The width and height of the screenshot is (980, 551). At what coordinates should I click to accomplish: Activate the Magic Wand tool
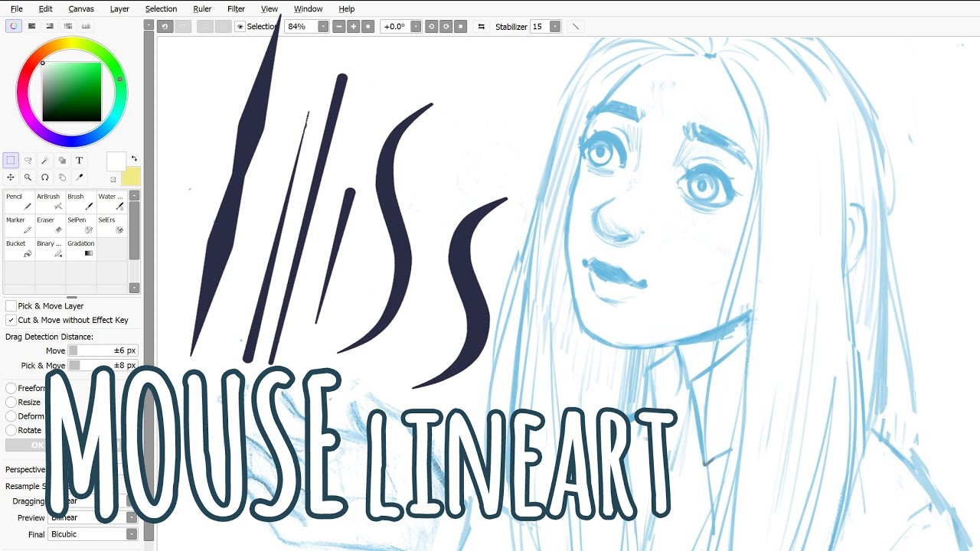(44, 160)
